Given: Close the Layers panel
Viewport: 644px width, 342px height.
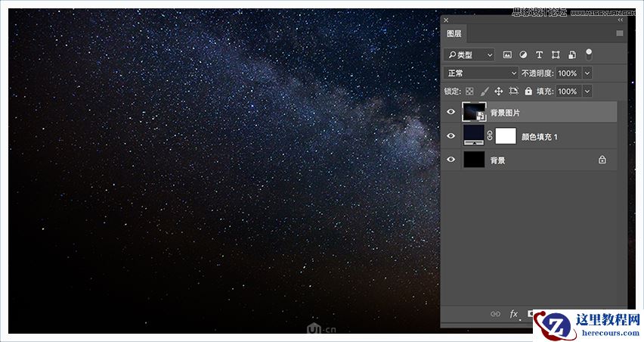Looking at the screenshot, I should tap(446, 20).
